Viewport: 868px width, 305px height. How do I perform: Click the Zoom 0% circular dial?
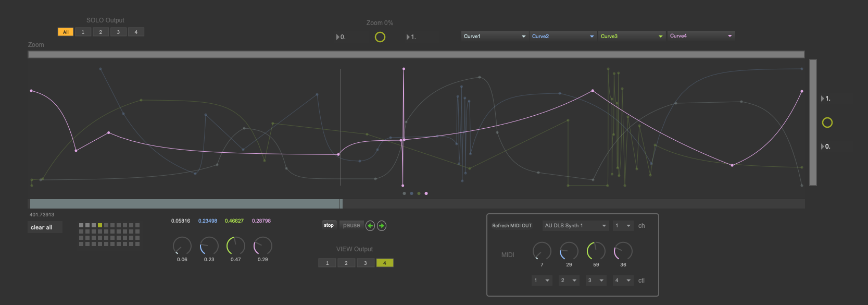tap(380, 37)
